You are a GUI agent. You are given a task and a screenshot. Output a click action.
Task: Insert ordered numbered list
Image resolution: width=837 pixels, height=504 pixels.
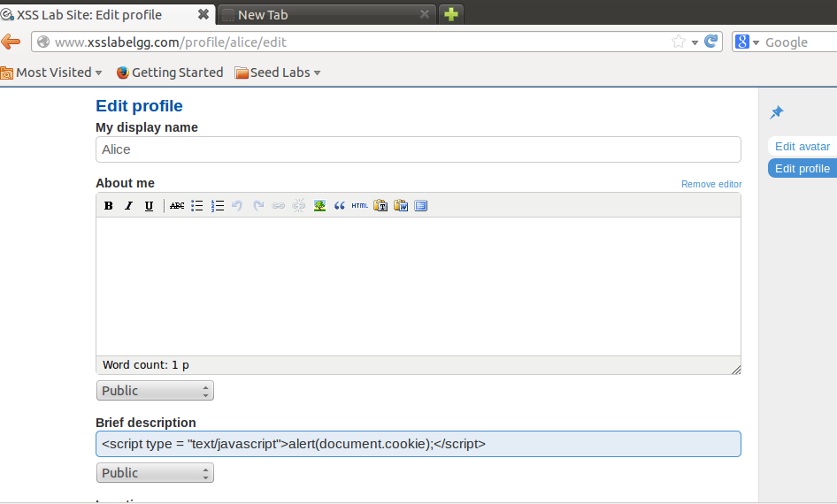pos(218,206)
